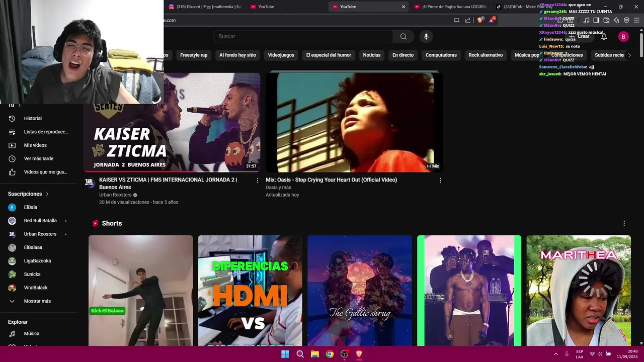Select El especial del humor chip

tap(329, 55)
